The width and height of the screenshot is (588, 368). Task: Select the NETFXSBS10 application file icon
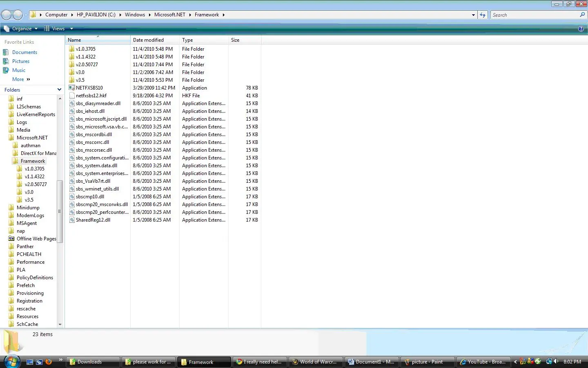pos(72,88)
